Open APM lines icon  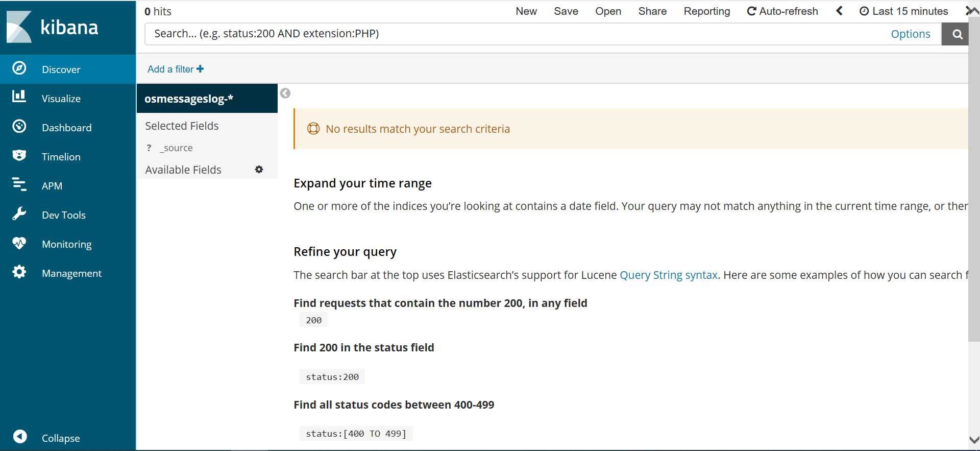tap(19, 184)
